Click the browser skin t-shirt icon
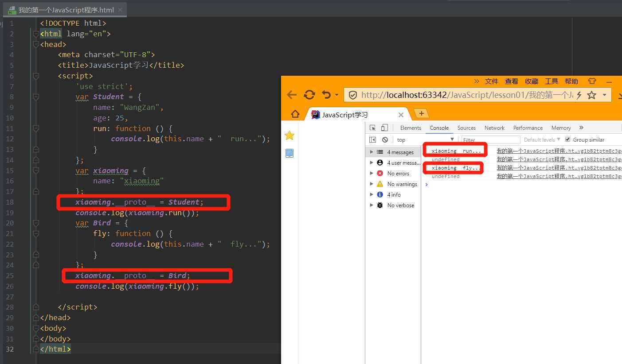622x364 pixels. tap(592, 81)
